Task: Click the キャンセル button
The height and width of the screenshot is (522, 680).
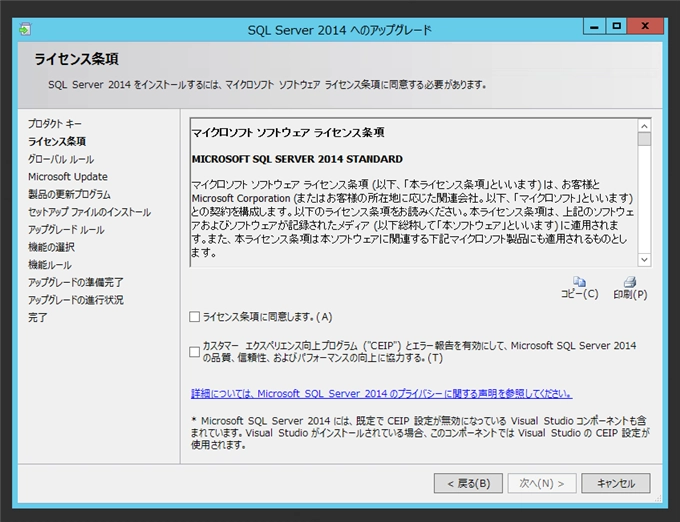Action: point(616,483)
